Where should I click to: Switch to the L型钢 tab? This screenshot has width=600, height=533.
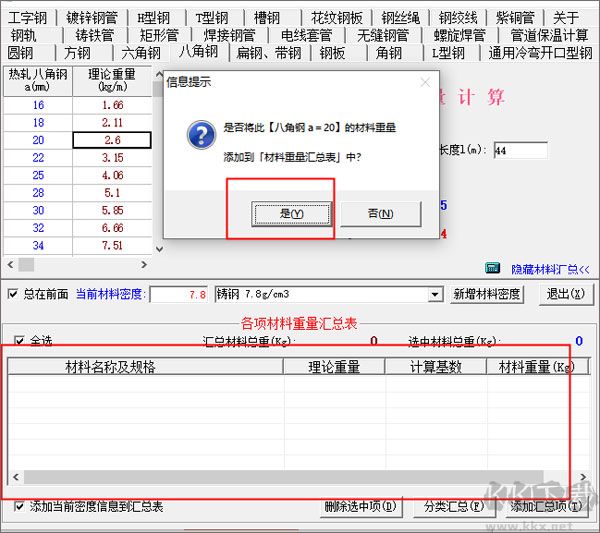[448, 53]
